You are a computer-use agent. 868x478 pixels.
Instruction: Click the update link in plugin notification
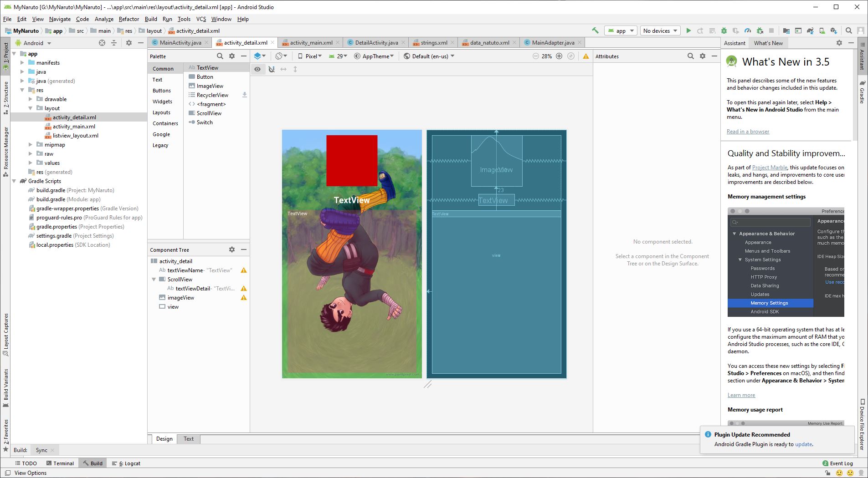click(x=803, y=444)
